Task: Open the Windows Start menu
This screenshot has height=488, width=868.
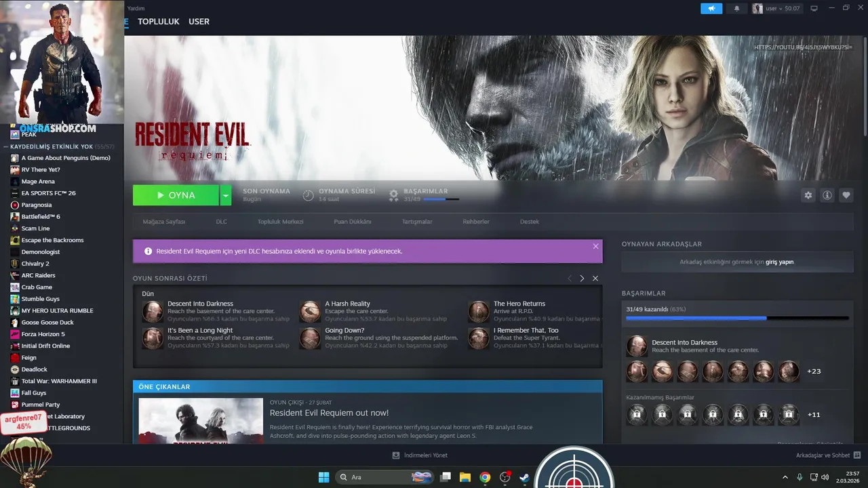Action: tap(323, 477)
